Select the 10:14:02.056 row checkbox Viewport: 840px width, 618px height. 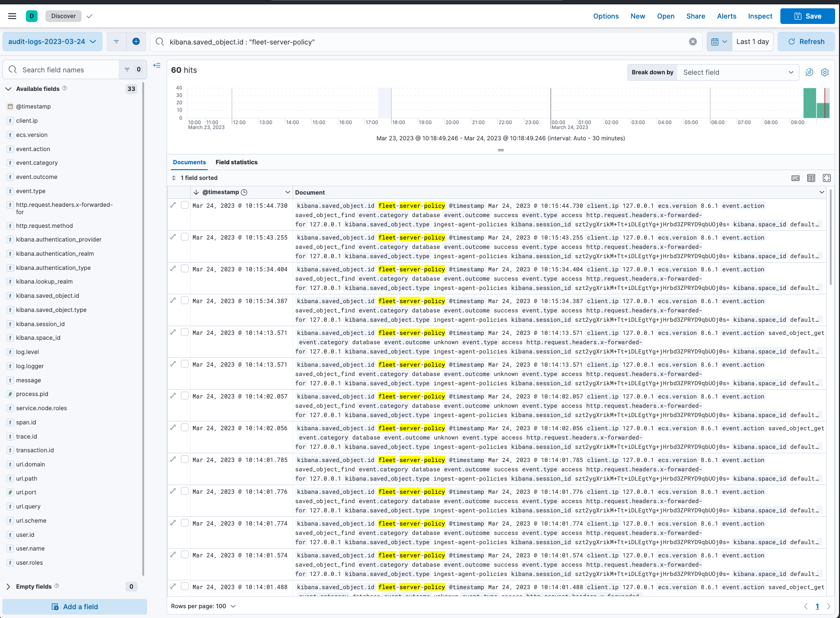pyautogui.click(x=185, y=427)
